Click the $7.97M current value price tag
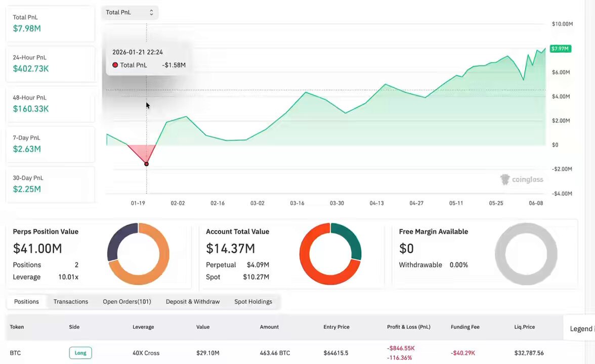 pyautogui.click(x=560, y=49)
